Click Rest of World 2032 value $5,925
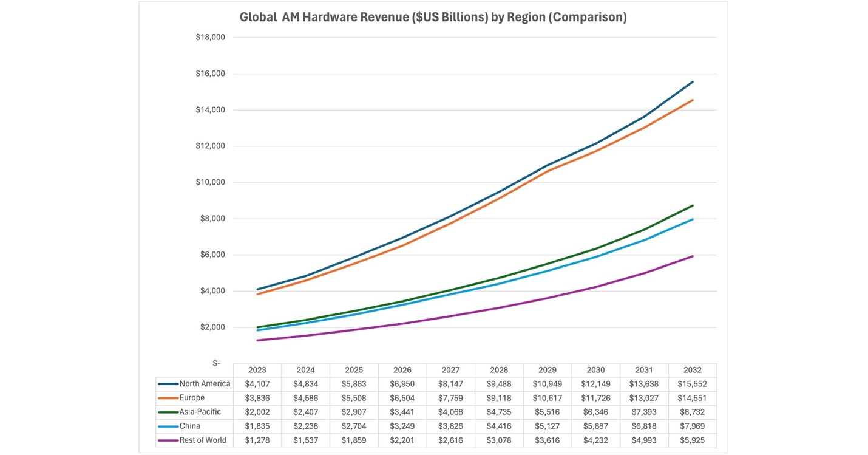 point(693,440)
